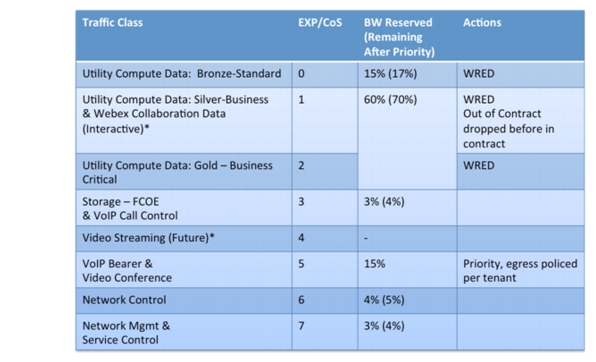Click the Utility Compute Data: Bronze-Standard cell
The image size is (596, 362).
pyautogui.click(x=184, y=75)
